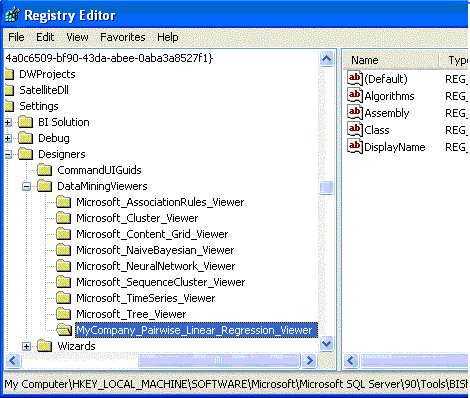Viewport: 470px width, 398px height.
Task: Click the Name column header
Action: coord(391,60)
